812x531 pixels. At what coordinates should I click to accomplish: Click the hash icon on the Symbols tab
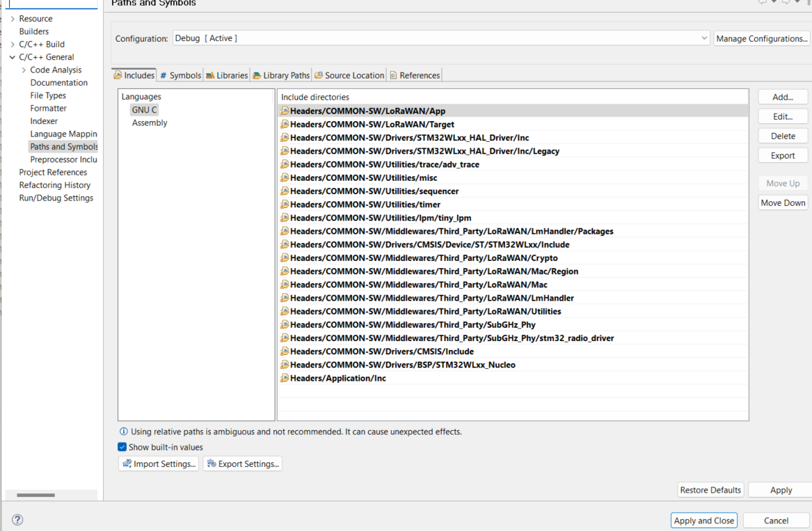164,74
